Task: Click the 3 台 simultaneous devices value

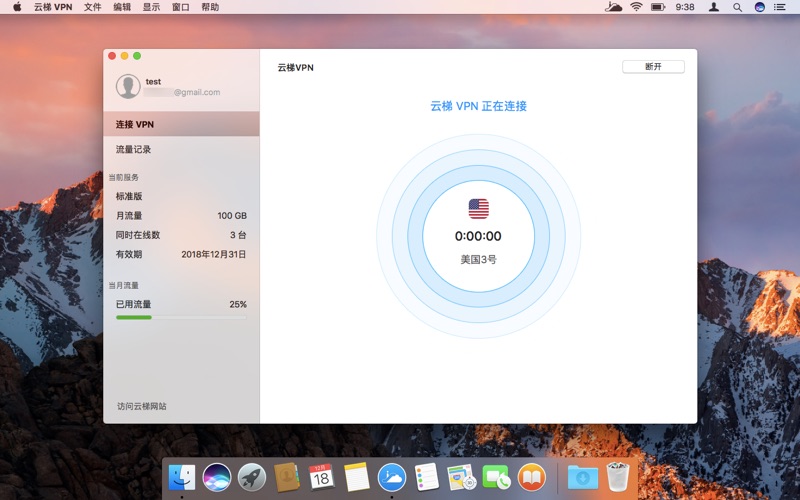Action: coord(238,235)
